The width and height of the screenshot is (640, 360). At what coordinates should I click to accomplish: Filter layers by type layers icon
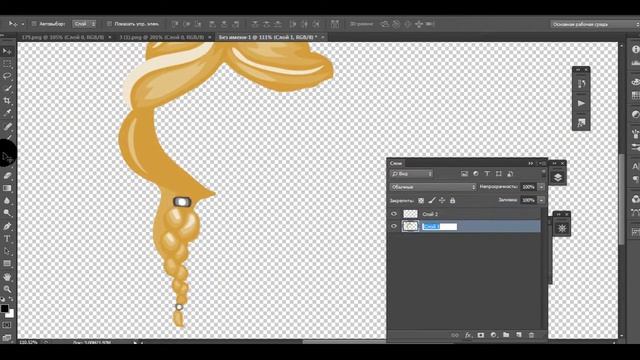point(487,174)
